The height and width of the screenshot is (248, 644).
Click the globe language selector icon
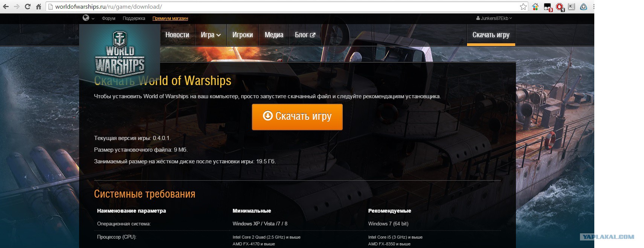[x=86, y=18]
